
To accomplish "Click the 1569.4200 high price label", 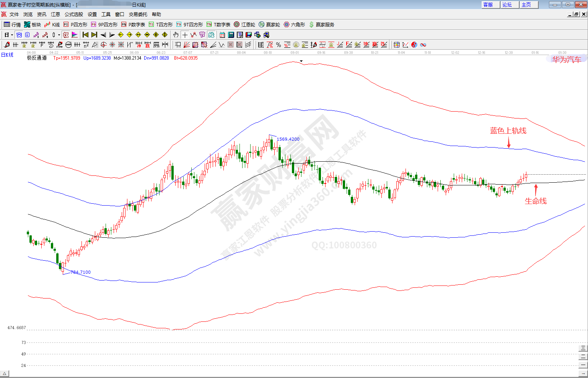I will point(288,139).
